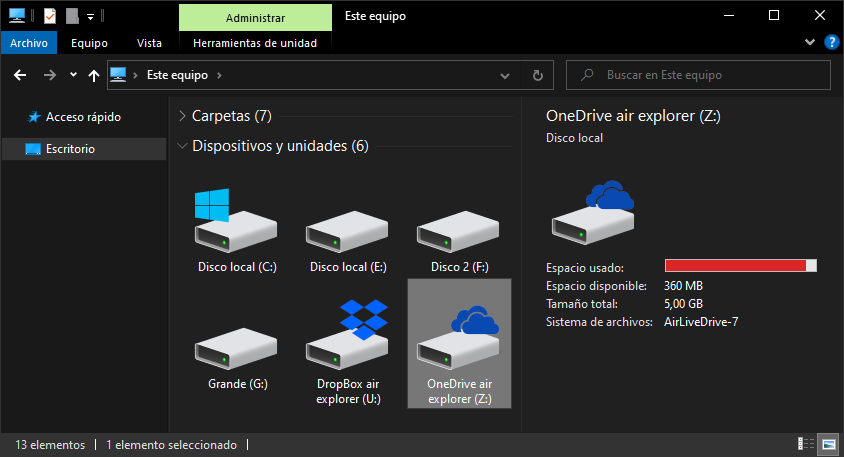The width and height of the screenshot is (844, 457).
Task: Switch to the Vista ribbon tab
Action: click(x=149, y=43)
